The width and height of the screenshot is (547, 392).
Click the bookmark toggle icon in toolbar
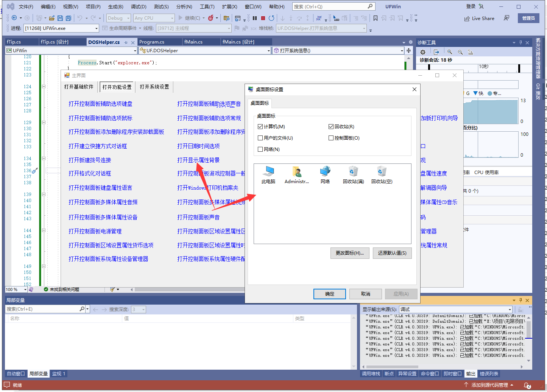coord(375,18)
